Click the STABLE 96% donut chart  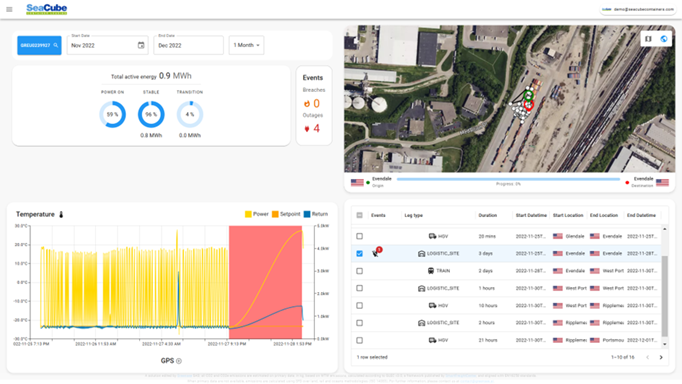click(151, 114)
